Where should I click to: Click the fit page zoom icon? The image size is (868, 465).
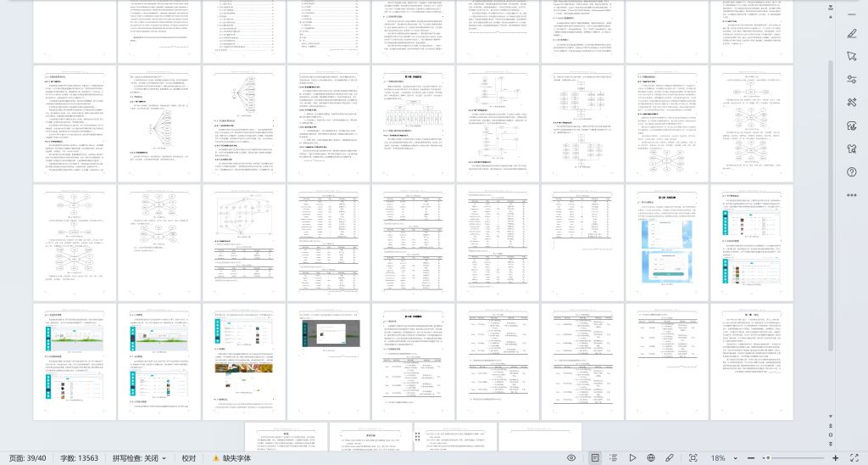coord(693,458)
